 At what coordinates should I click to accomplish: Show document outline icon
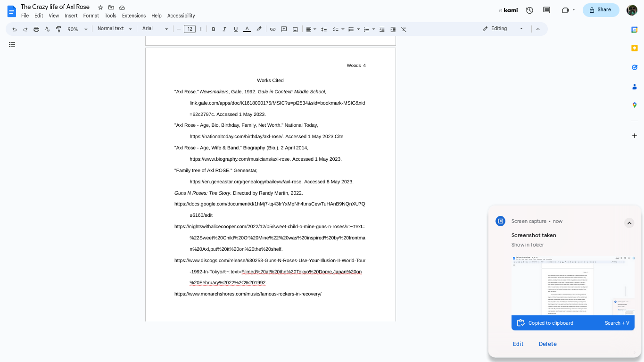12,45
